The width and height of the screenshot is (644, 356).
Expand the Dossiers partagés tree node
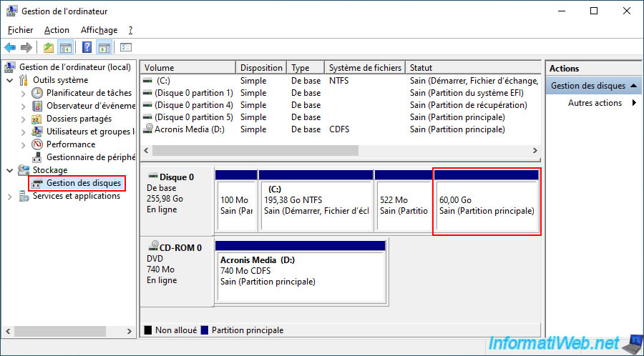(x=23, y=119)
